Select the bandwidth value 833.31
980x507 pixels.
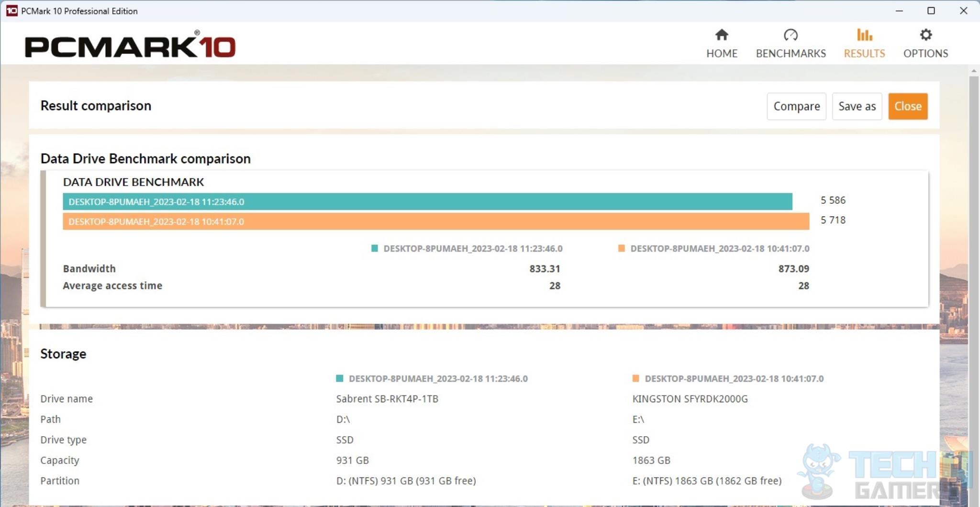pos(545,269)
